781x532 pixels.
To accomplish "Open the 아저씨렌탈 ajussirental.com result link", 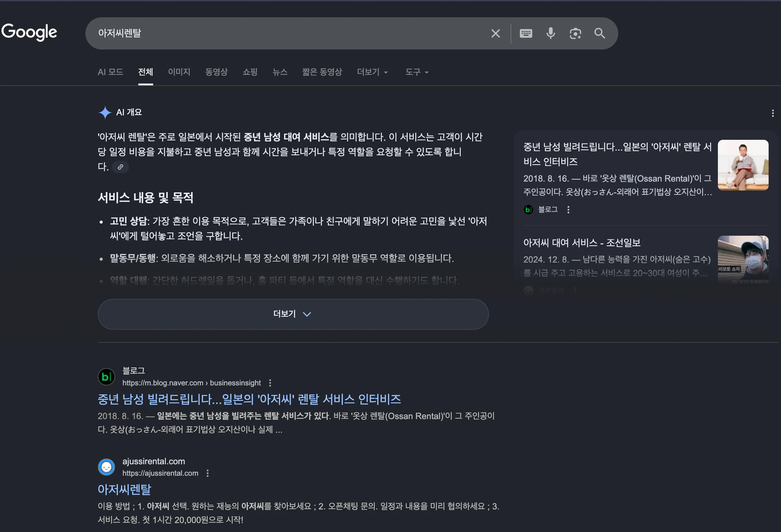I will point(124,489).
